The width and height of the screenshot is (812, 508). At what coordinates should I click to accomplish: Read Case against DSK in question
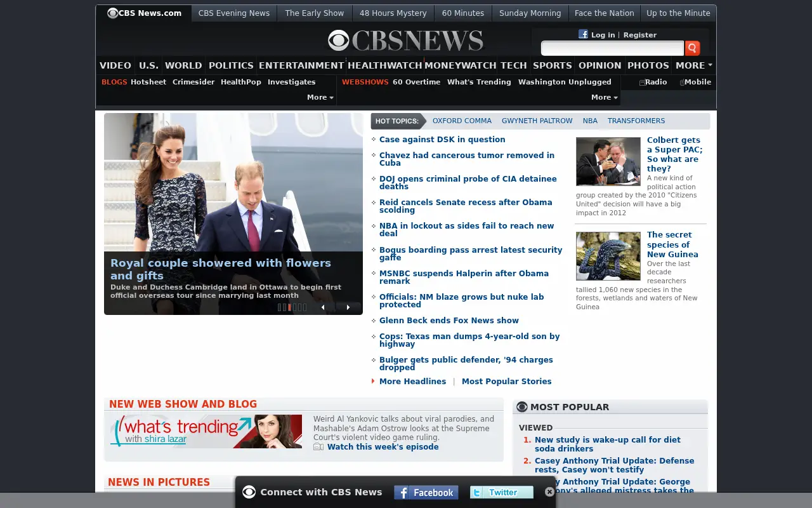point(442,140)
